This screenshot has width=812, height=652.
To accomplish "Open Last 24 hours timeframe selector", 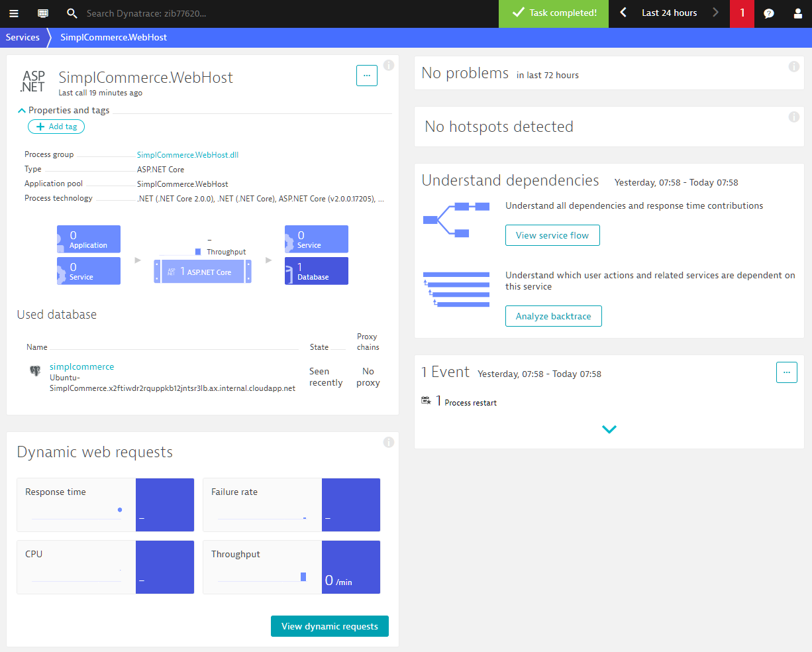I will [669, 13].
